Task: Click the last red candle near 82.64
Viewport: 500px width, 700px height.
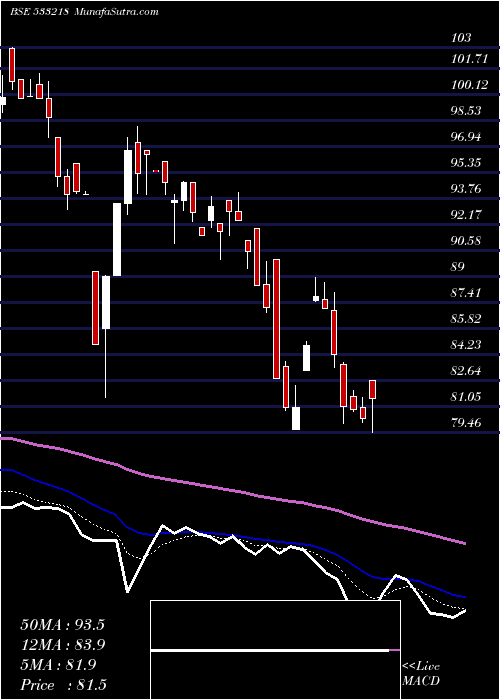Action: coord(373,389)
